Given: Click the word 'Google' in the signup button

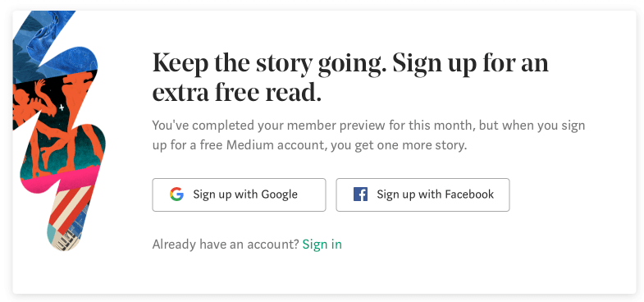Looking at the screenshot, I should point(279,194).
